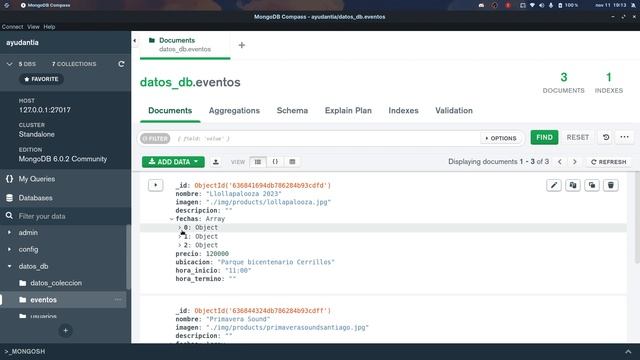Expand the admin database
Image resolution: width=640 pixels, height=360 pixels.
(9, 232)
